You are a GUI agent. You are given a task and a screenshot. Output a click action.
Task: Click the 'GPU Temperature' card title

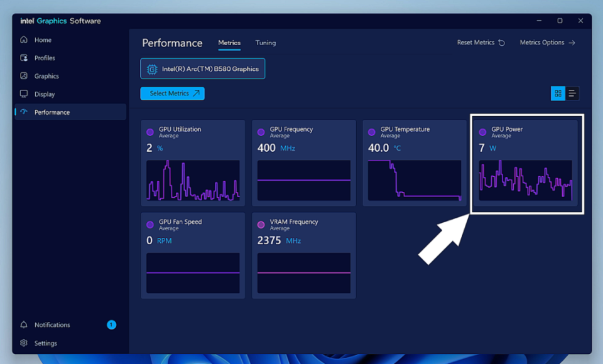(x=405, y=129)
